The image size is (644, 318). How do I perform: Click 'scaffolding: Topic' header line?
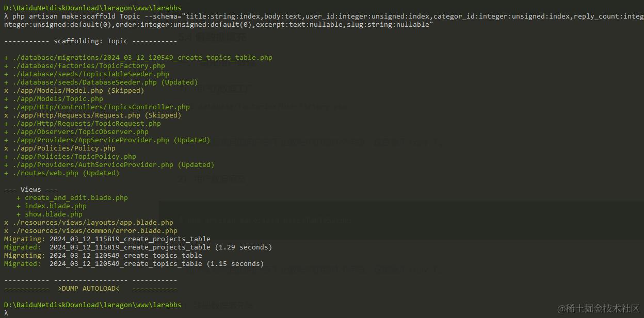(x=91, y=41)
